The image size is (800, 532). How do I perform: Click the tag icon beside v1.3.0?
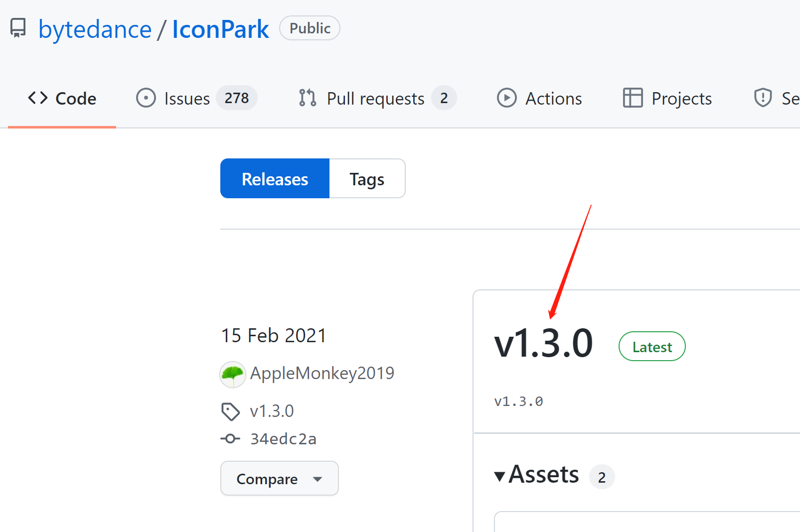(230, 411)
